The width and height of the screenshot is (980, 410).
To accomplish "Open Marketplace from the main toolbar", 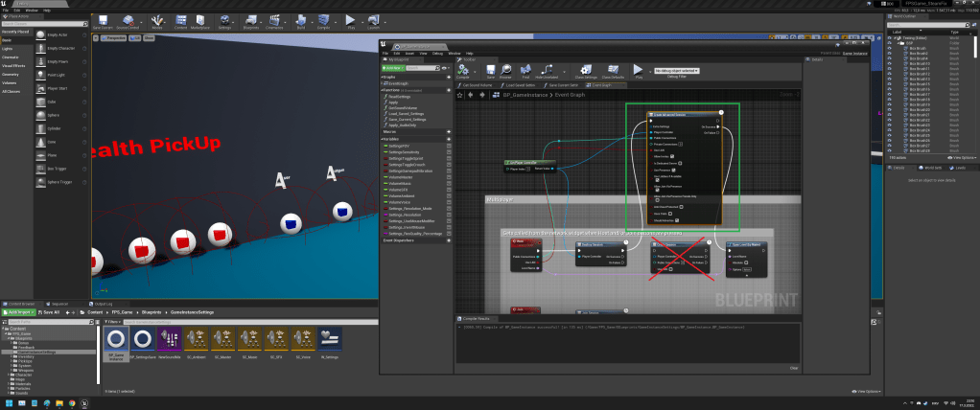I will (x=200, y=22).
